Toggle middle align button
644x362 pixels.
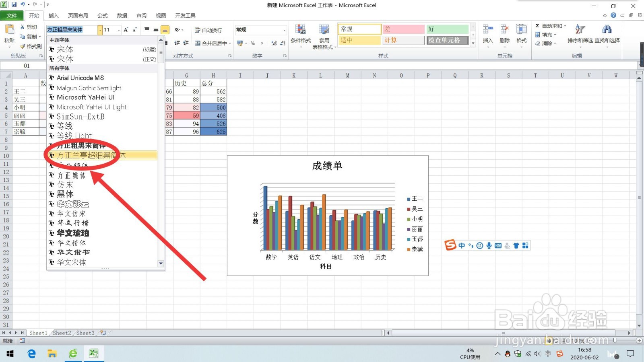156,30
